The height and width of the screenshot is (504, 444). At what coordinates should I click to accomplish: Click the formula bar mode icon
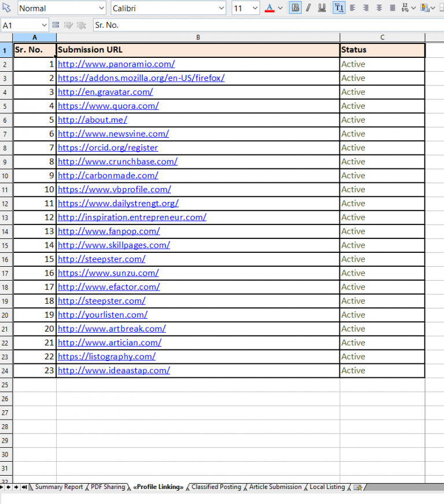pos(55,25)
